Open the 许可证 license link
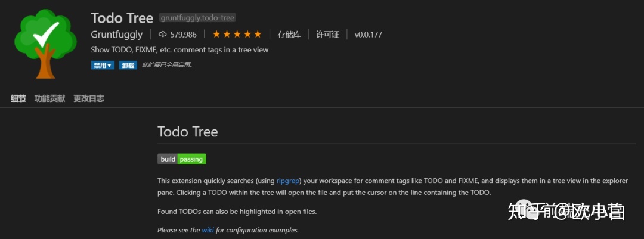 [x=328, y=35]
